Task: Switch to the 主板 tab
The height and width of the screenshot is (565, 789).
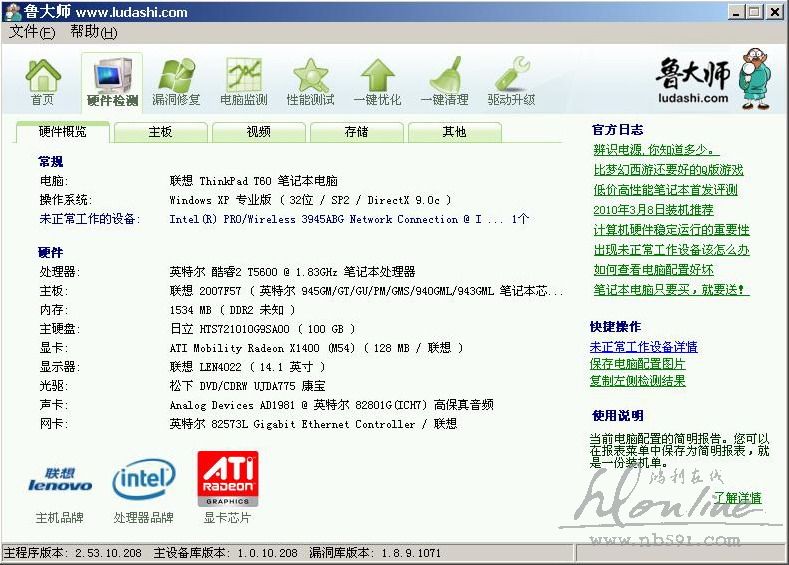Action: [x=161, y=132]
